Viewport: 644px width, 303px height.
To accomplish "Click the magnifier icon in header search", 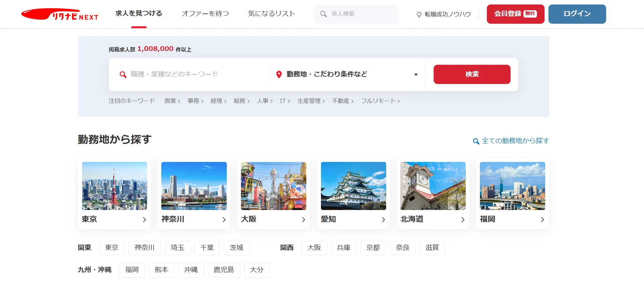I will (324, 14).
